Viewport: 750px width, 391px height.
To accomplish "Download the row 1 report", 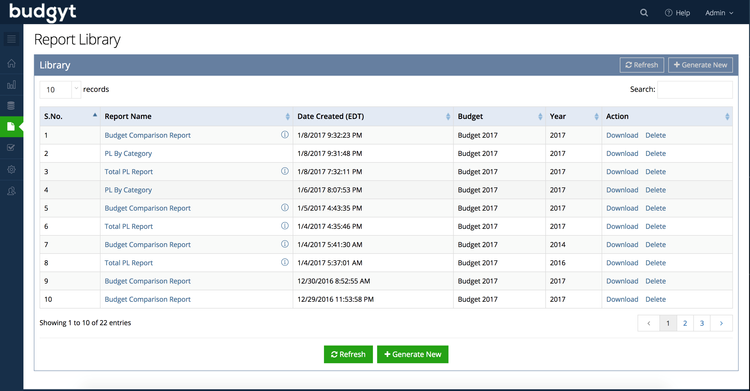I will (622, 135).
